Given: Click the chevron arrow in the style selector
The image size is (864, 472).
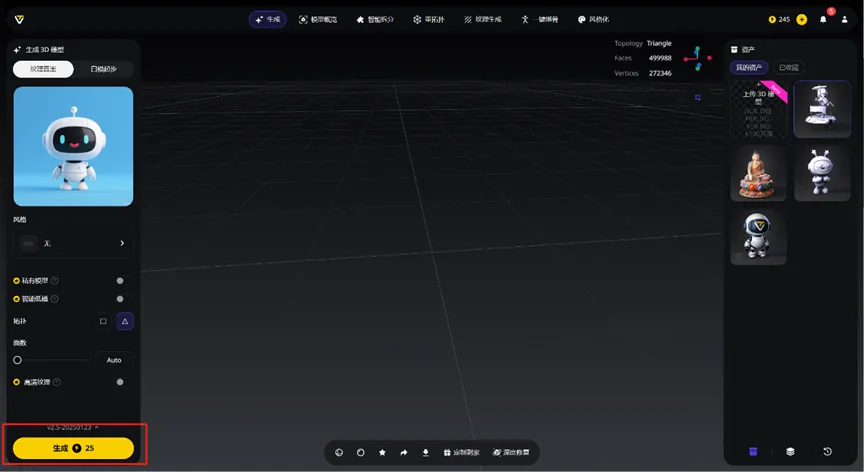Looking at the screenshot, I should click(122, 243).
